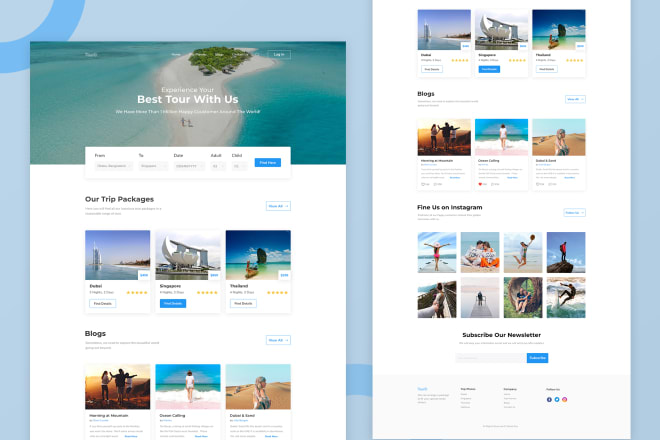Click Find Details on Thailand card, left page
The width and height of the screenshot is (660, 440).
(x=243, y=303)
